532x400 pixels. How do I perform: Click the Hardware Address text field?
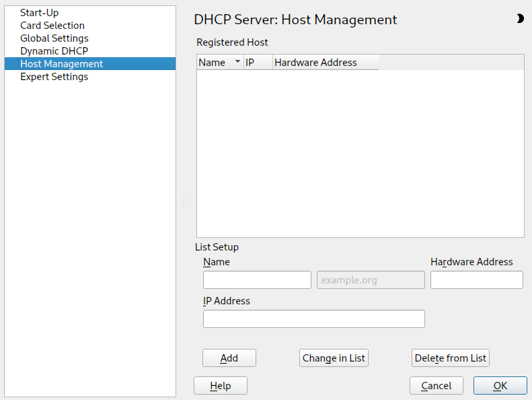pyautogui.click(x=476, y=280)
